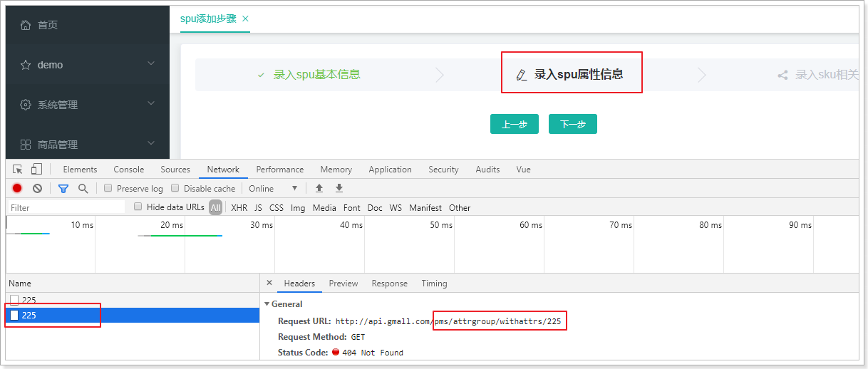
Task: Open the Response tab
Action: click(389, 284)
